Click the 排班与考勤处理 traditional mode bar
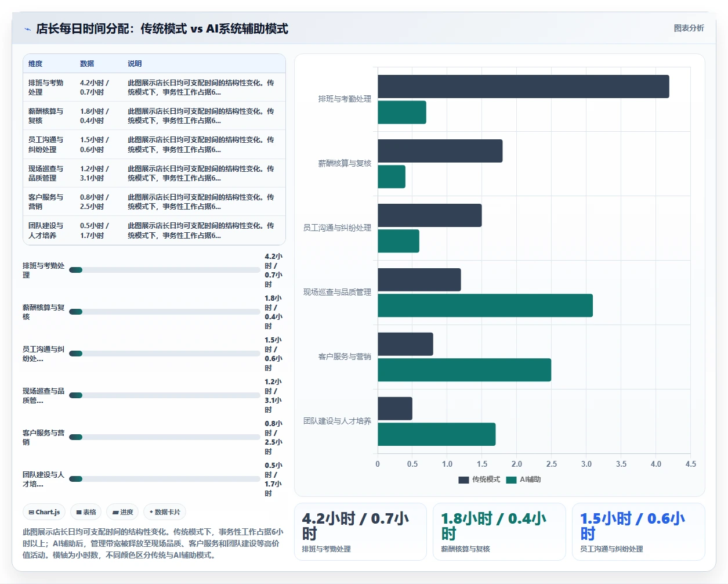The height and width of the screenshot is (584, 728). click(x=523, y=86)
